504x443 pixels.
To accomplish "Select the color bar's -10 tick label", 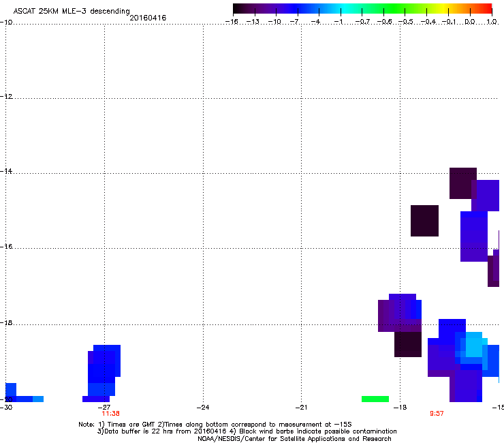I will 274,22.
